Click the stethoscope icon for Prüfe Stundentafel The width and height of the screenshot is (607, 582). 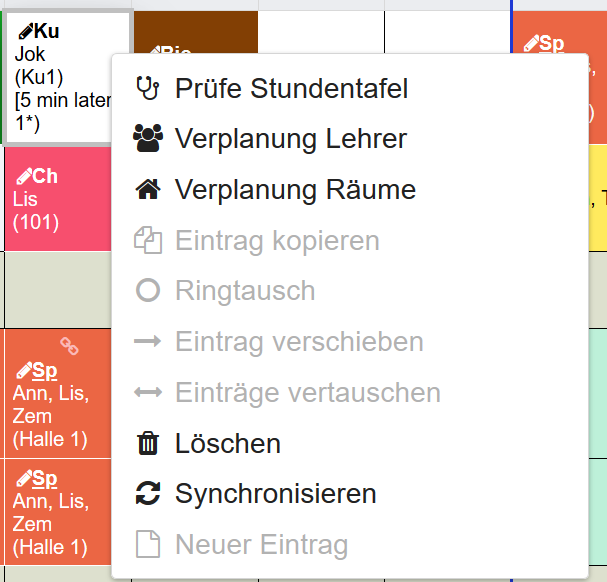click(x=147, y=88)
